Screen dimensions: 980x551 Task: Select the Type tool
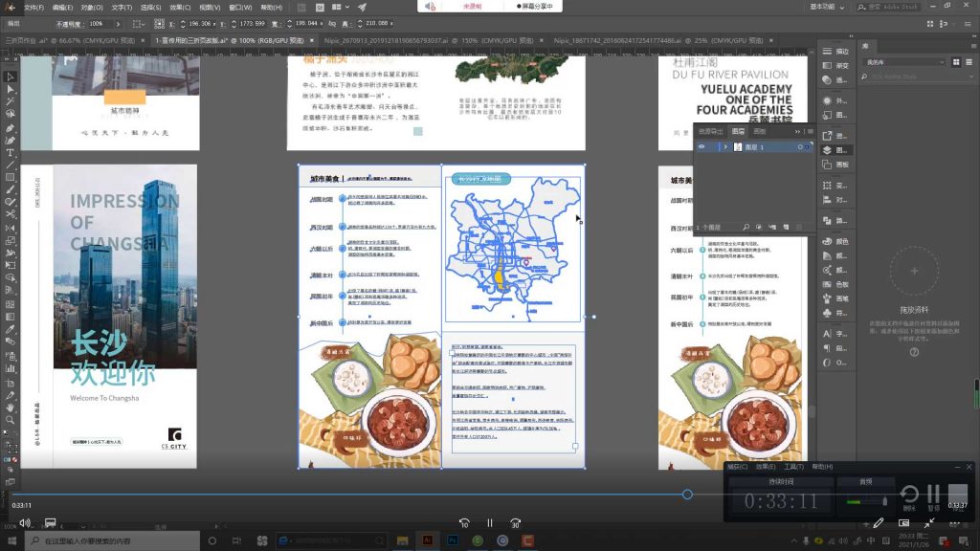tap(11, 152)
